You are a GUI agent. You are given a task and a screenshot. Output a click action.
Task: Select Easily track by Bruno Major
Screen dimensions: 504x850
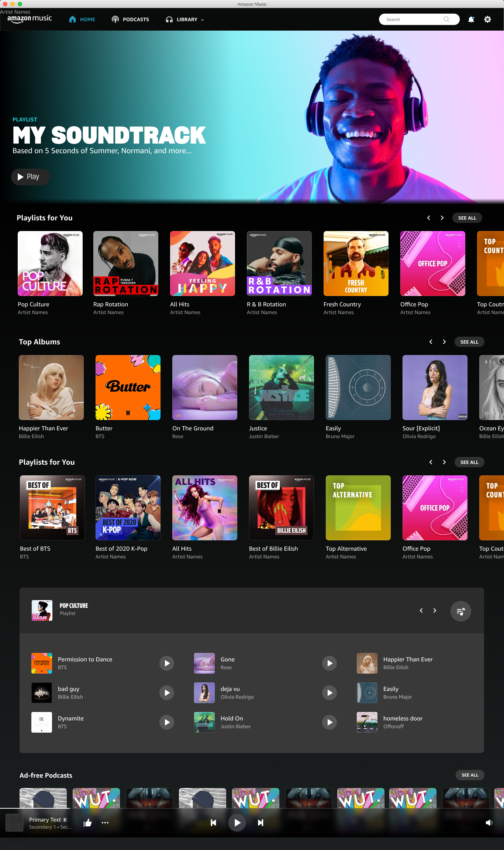pos(414,693)
